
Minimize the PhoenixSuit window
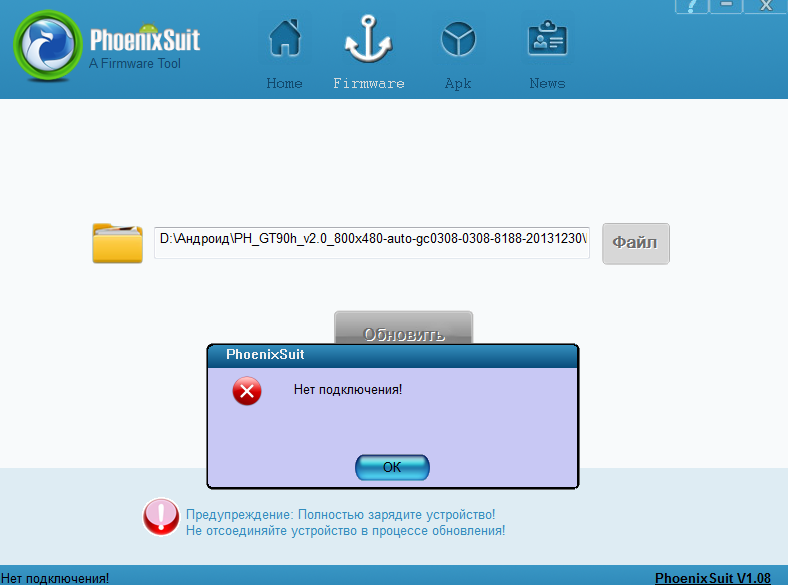tap(726, 6)
